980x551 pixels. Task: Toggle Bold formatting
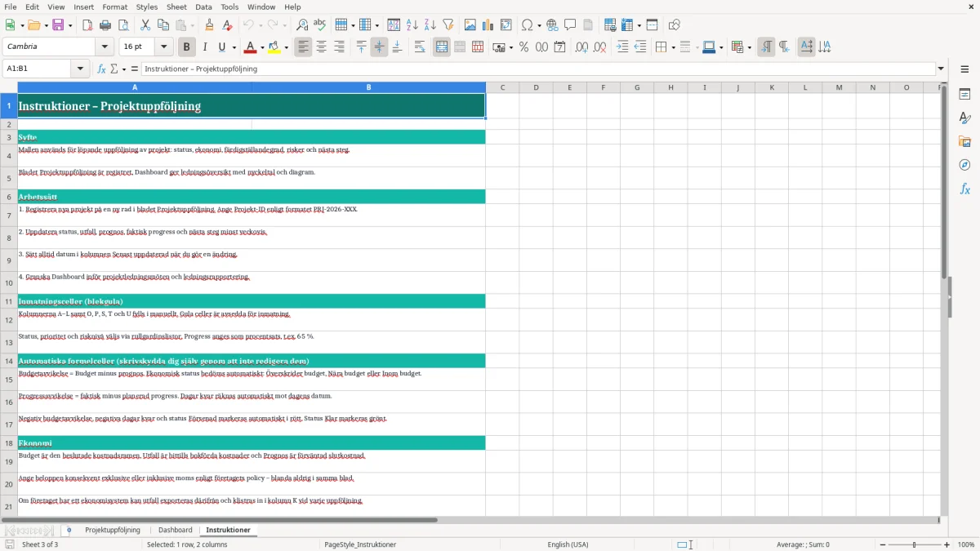pyautogui.click(x=187, y=47)
